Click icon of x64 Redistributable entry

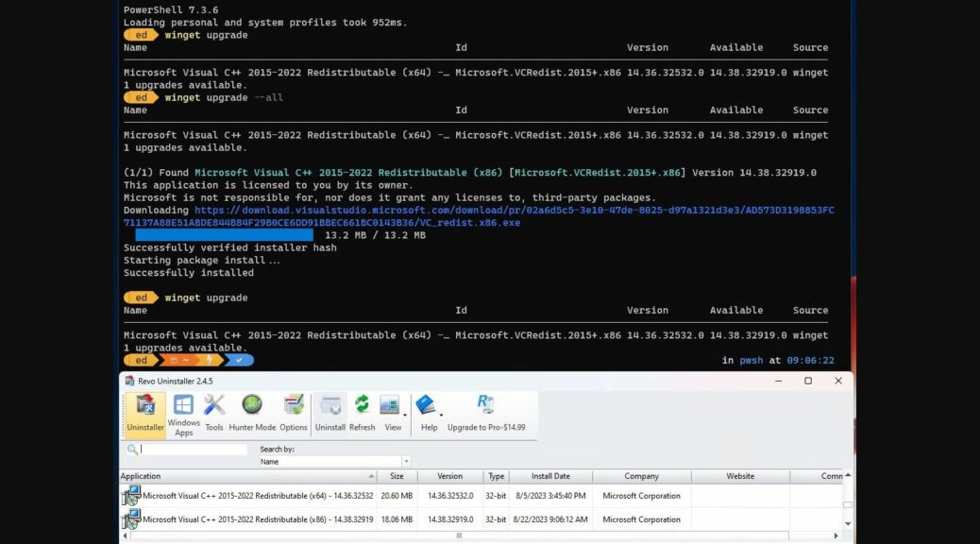coord(131,496)
